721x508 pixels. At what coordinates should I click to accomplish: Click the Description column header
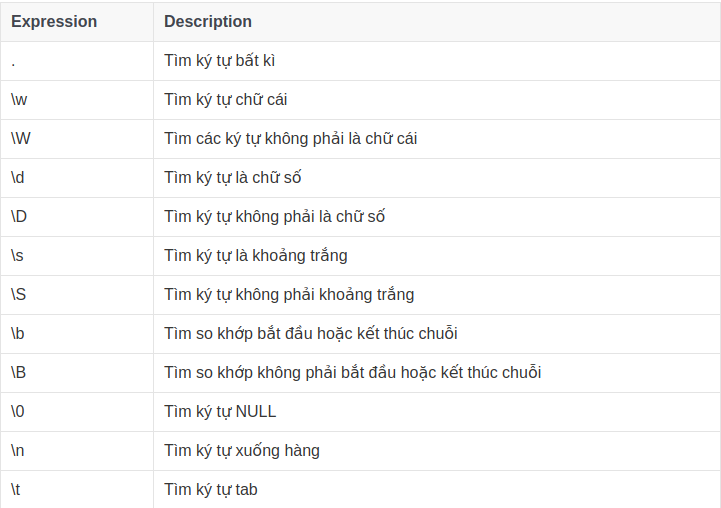point(208,21)
